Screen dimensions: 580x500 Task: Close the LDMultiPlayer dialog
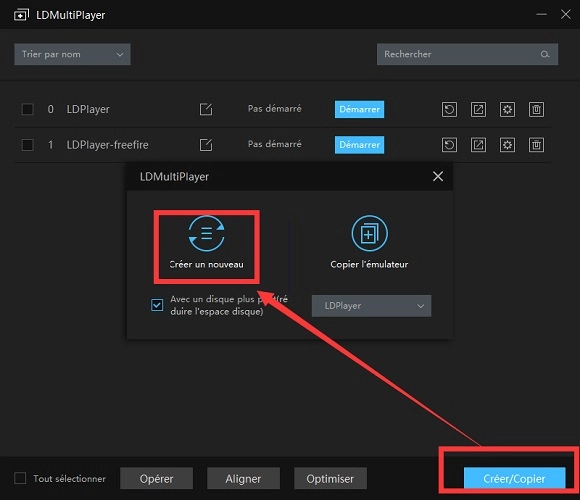(438, 176)
